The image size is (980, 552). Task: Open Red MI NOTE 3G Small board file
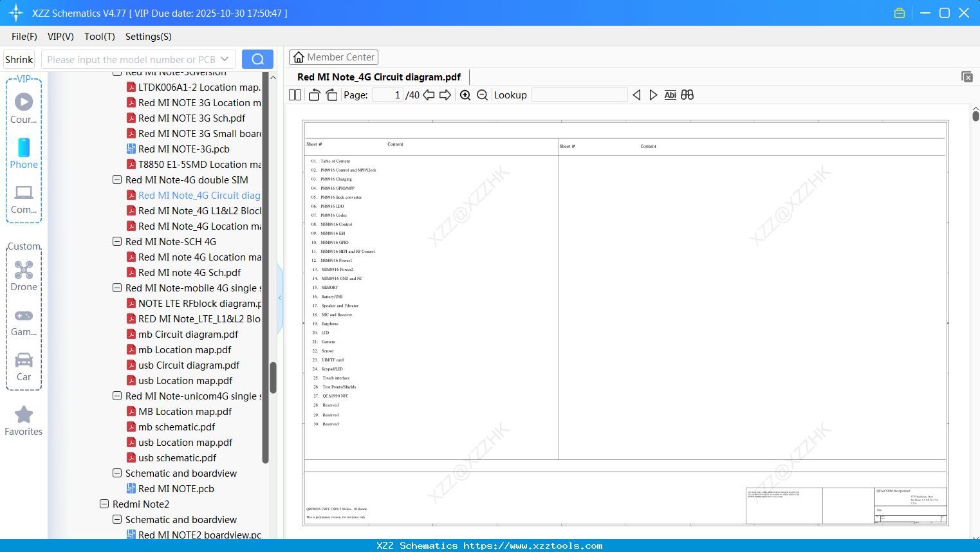[x=194, y=134]
